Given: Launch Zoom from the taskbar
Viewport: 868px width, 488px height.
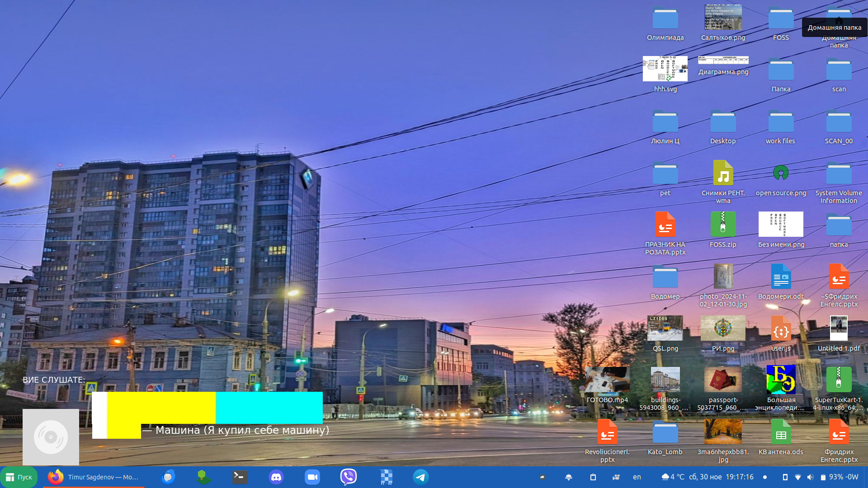Looking at the screenshot, I should click(312, 477).
